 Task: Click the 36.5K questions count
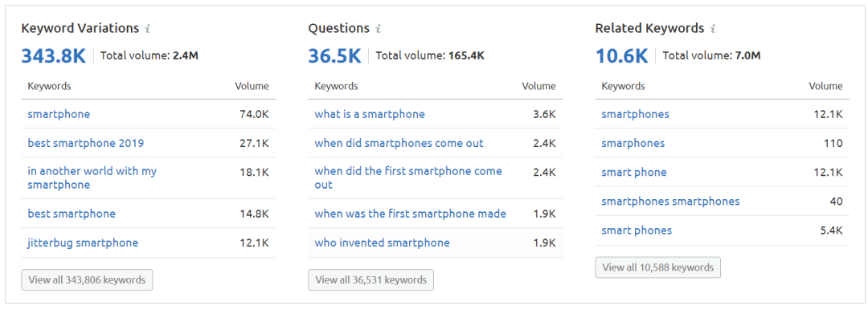(334, 55)
